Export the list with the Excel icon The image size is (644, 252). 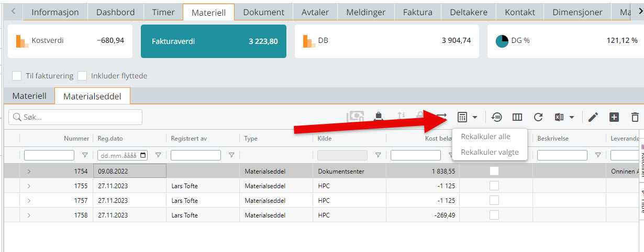tap(559, 117)
